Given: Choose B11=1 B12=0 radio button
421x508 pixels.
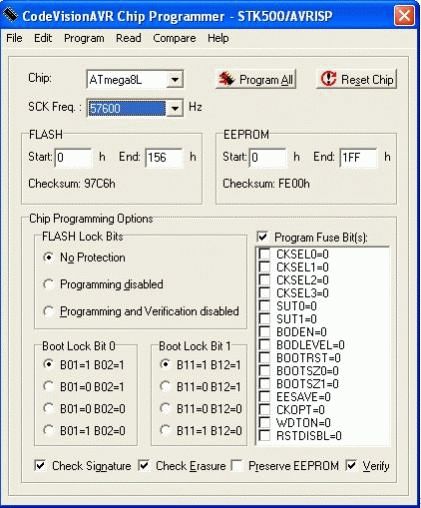Looking at the screenshot, I should pyautogui.click(x=165, y=430).
